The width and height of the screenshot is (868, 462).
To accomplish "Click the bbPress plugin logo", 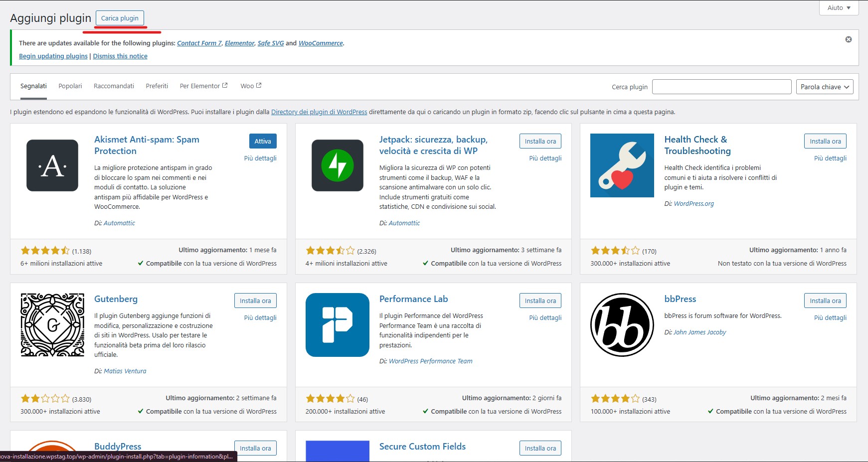I will click(x=622, y=325).
